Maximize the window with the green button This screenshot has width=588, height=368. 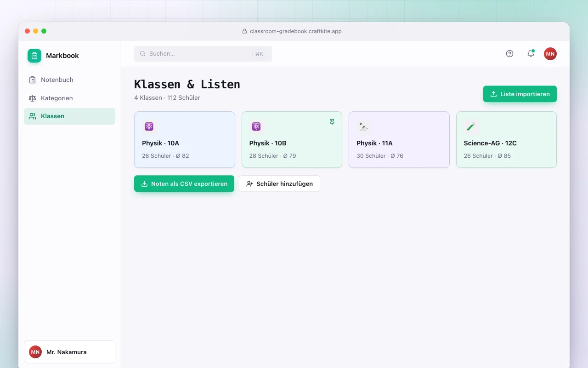point(44,31)
